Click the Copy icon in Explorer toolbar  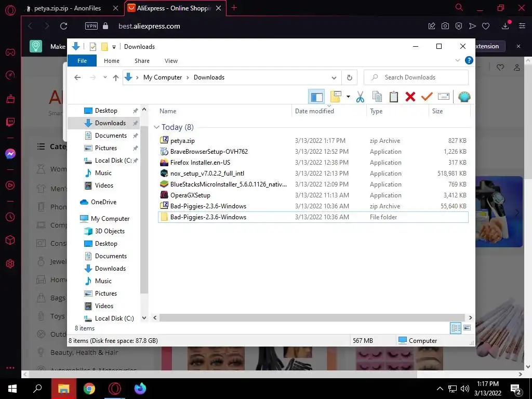point(377,97)
